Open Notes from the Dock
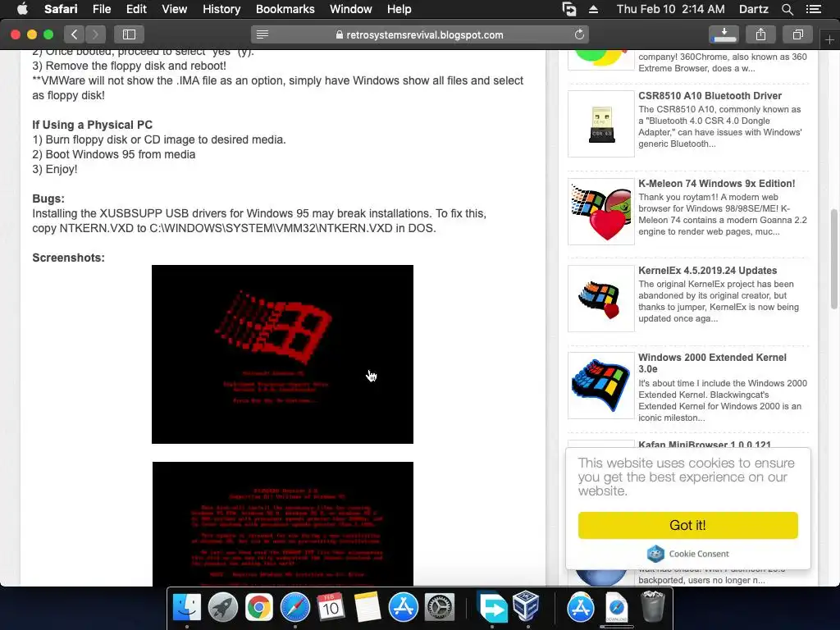This screenshot has width=840, height=630. tap(367, 608)
